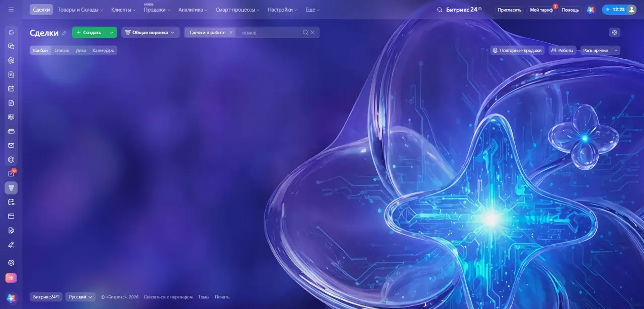
Task: Click the green Создать button
Action: pos(89,33)
